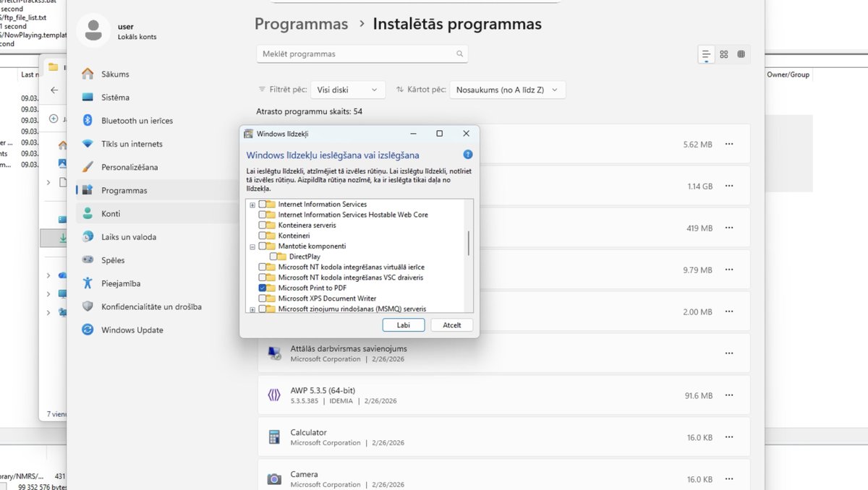868x490 pixels.
Task: Open Windows Update via its sync icon
Action: pos(88,330)
